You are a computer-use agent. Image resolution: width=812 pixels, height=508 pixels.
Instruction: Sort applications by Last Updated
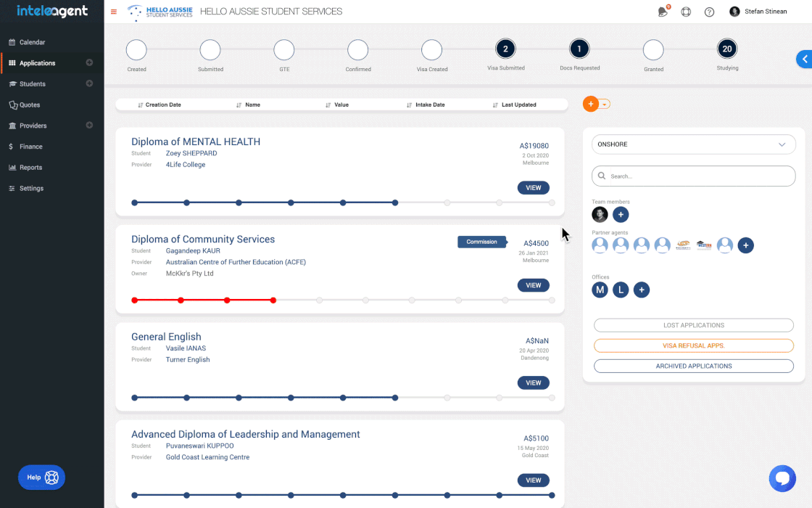(514, 105)
